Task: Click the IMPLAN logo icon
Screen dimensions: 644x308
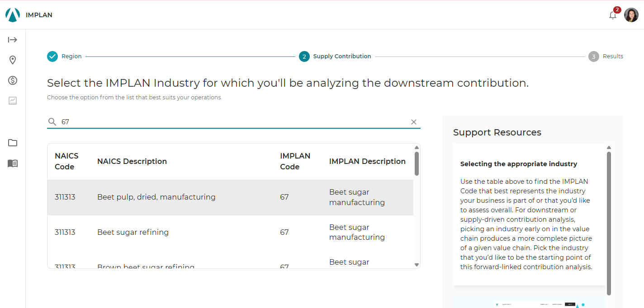Action: [x=13, y=15]
